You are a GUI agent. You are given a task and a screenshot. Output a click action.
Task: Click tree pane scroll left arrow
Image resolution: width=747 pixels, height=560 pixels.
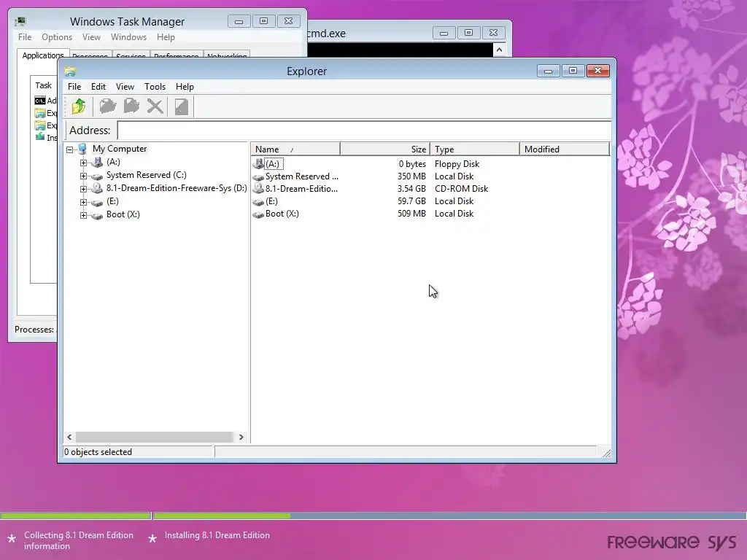[69, 437]
